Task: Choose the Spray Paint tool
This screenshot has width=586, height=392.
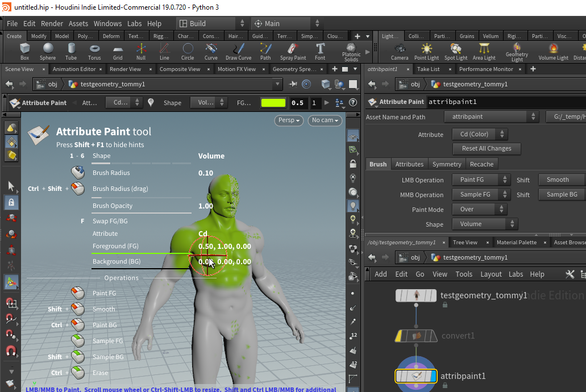Action: [293, 52]
